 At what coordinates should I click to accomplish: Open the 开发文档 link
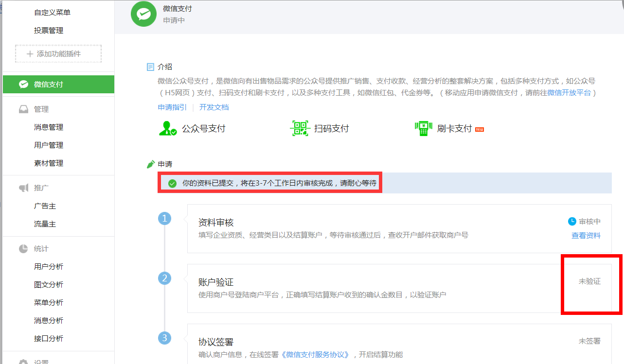(x=214, y=107)
